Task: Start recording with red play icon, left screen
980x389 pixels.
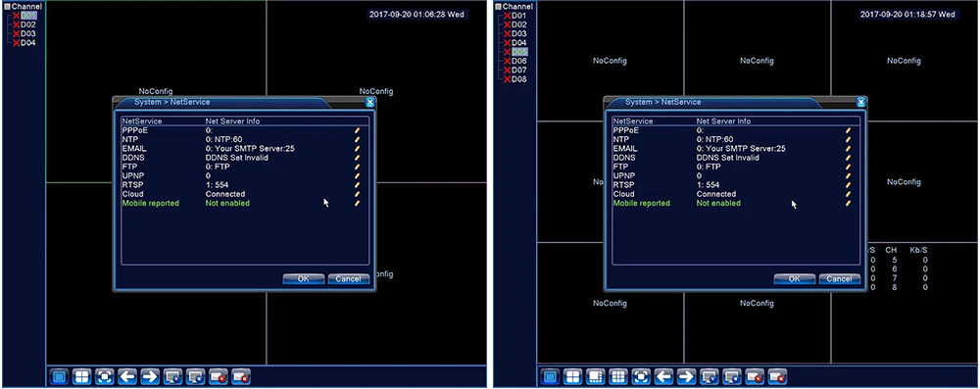Action: 219,376
